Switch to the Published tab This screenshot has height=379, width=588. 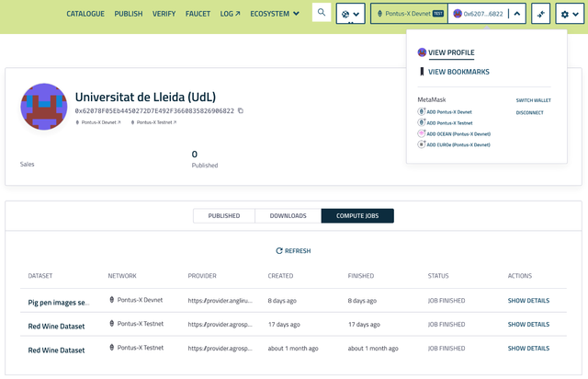[224, 216]
